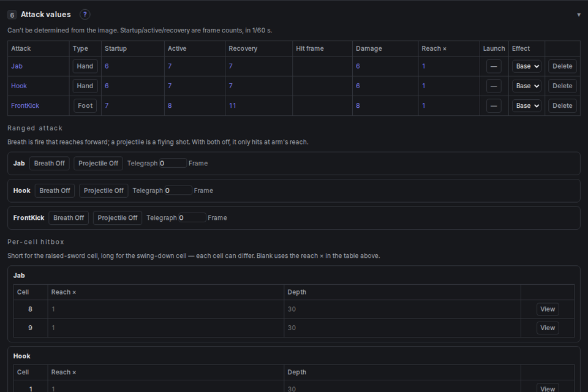This screenshot has width=588, height=392.
Task: Edit the Hook Telegraph frame field
Action: (178, 190)
